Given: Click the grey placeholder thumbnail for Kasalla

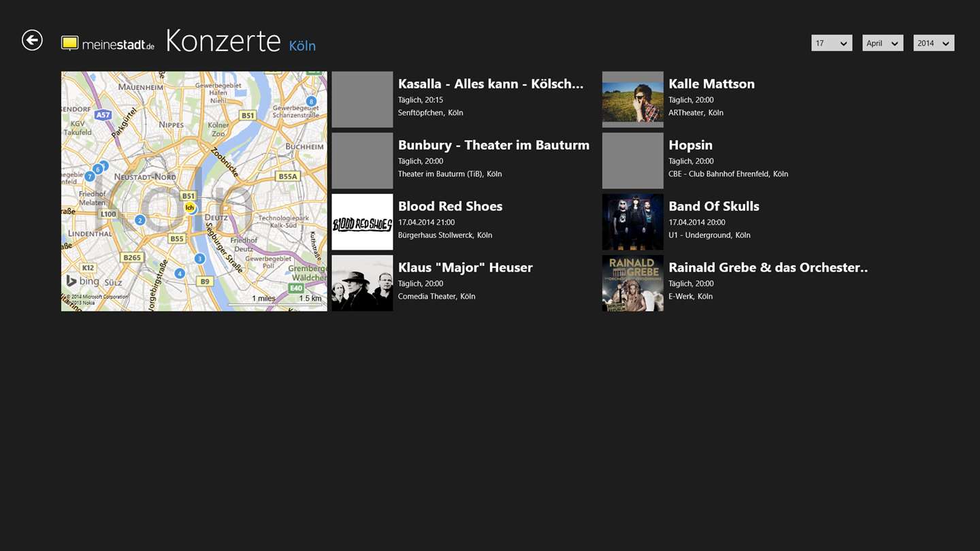Looking at the screenshot, I should (362, 99).
